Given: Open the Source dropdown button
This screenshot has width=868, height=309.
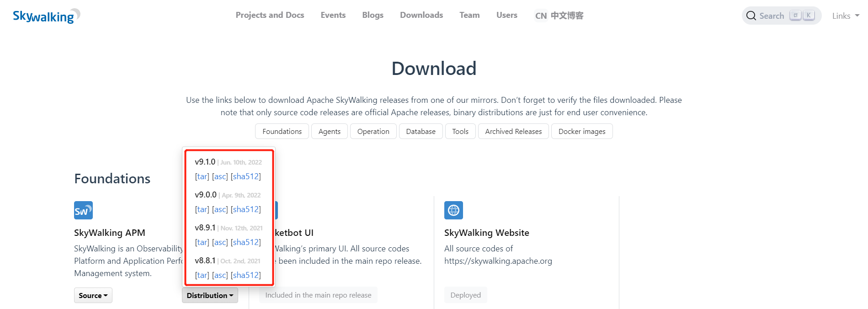Looking at the screenshot, I should pyautogui.click(x=93, y=295).
